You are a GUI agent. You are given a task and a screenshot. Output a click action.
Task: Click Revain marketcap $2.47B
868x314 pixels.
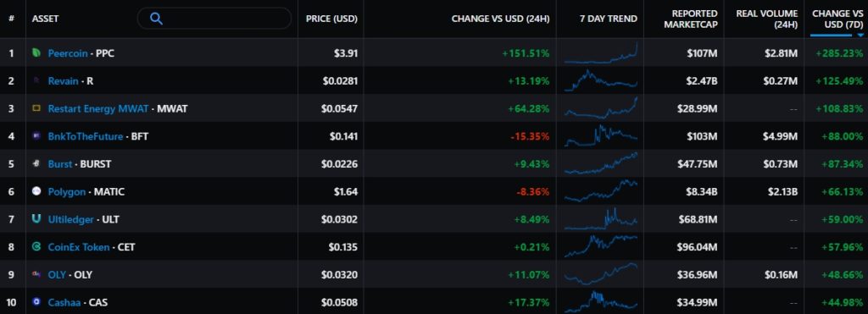701,81
